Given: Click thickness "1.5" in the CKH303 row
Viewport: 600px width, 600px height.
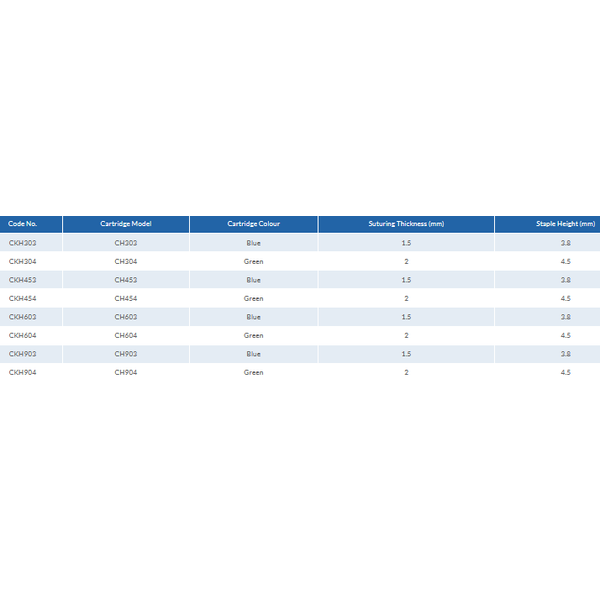Looking at the screenshot, I should pyautogui.click(x=406, y=243).
